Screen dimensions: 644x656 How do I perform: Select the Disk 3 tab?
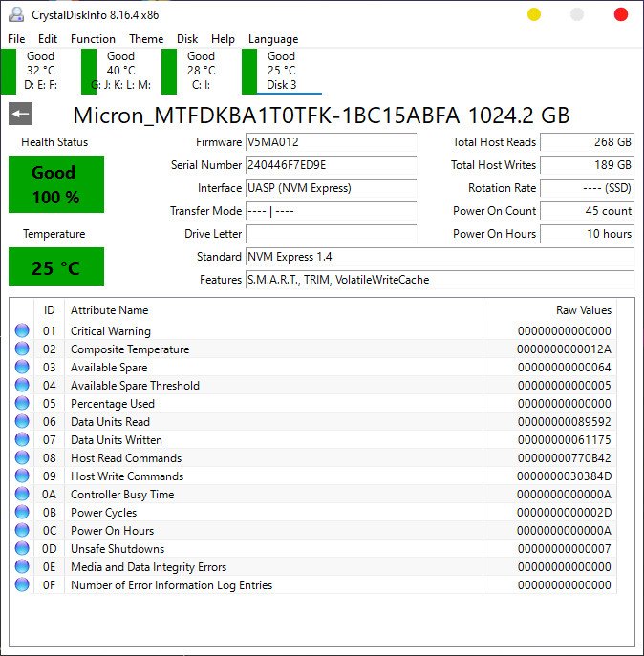click(x=281, y=71)
